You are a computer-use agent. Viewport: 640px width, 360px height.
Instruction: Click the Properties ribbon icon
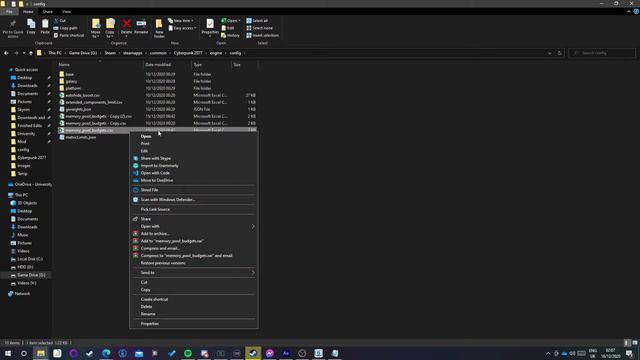click(x=210, y=24)
